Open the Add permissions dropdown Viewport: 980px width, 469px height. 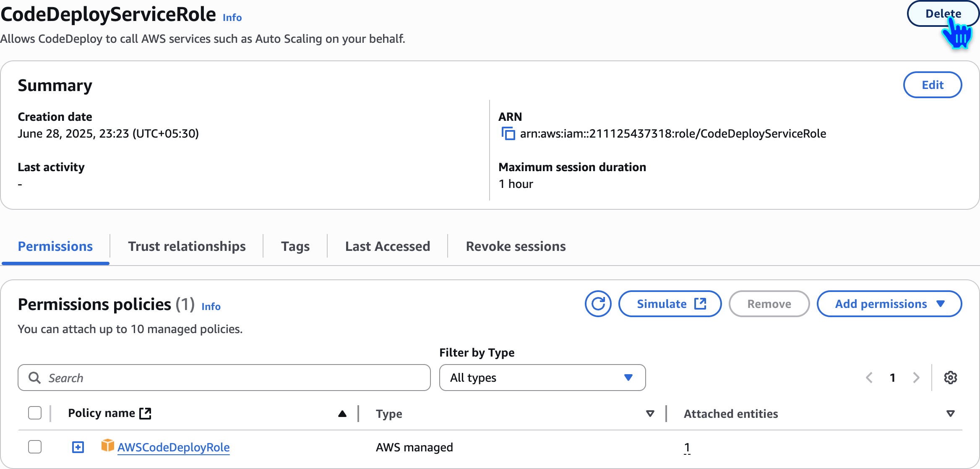pos(889,304)
